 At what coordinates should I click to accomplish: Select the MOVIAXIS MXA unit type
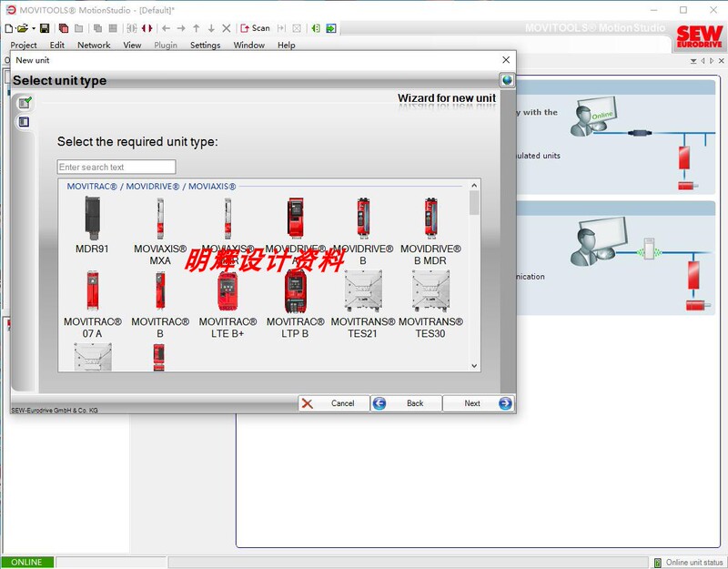(x=160, y=231)
